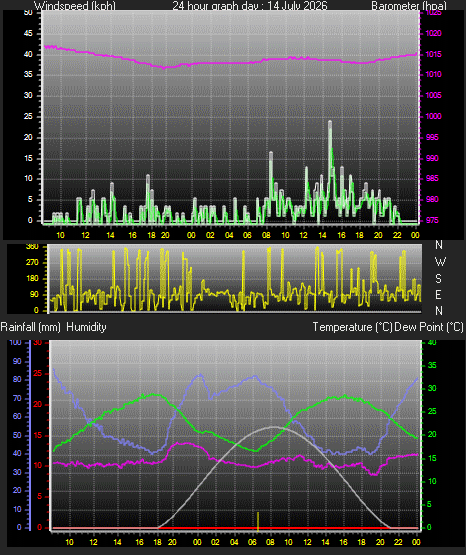
Task: Click the 25 value on windspeed axis
Action: 28,116
